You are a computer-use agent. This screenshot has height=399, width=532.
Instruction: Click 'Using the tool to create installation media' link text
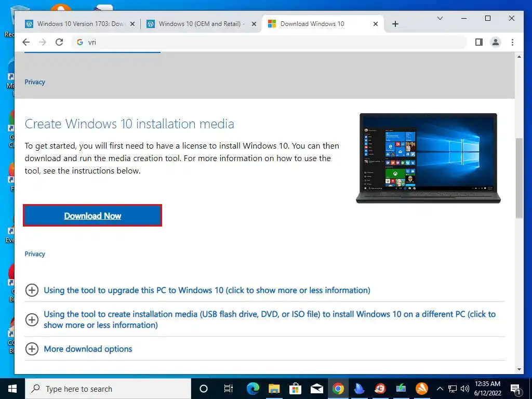(270, 320)
